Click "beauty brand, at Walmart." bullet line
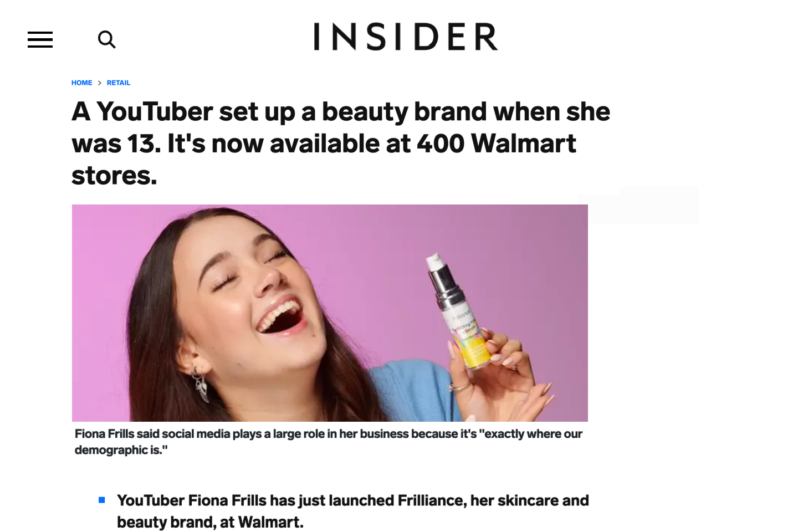Screen dimensions: 798x532 210,522
